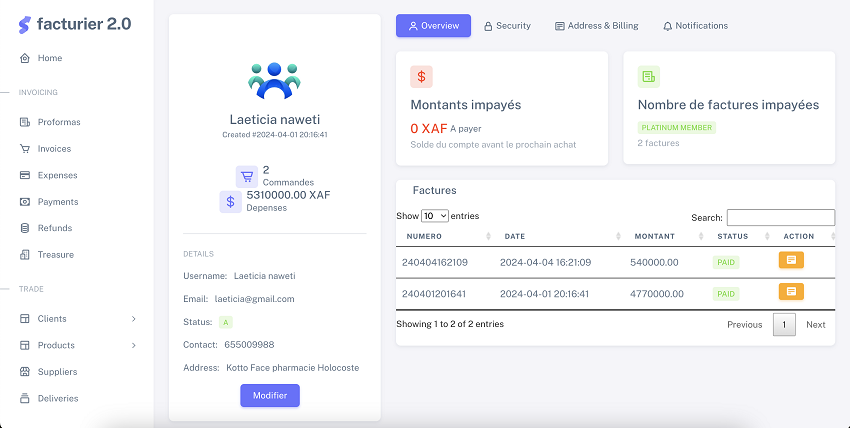Open the Home sidebar item
This screenshot has height=428, width=850.
49,58
